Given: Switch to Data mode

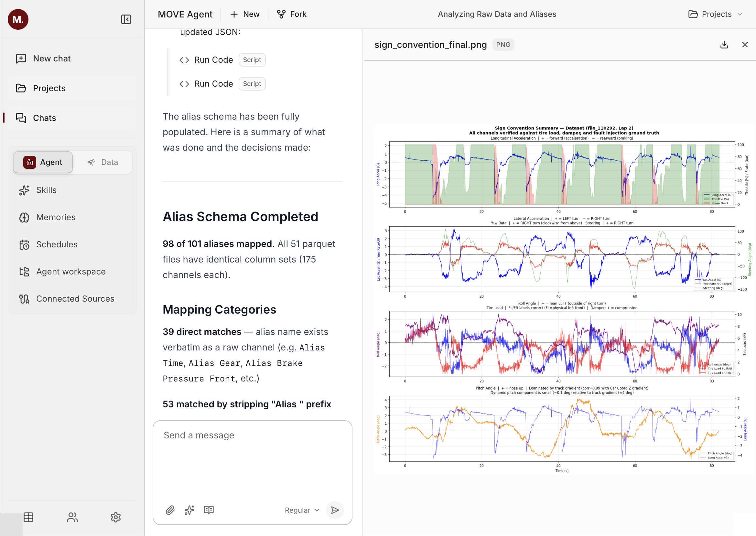Looking at the screenshot, I should tap(103, 162).
